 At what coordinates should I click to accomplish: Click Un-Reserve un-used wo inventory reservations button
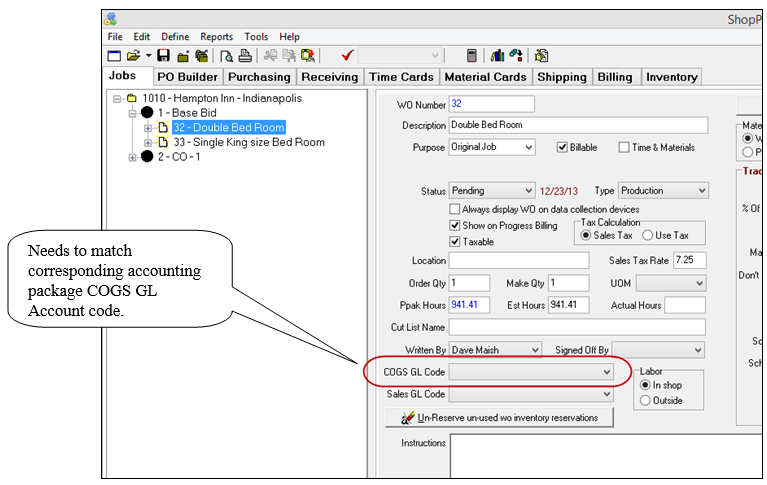499,418
